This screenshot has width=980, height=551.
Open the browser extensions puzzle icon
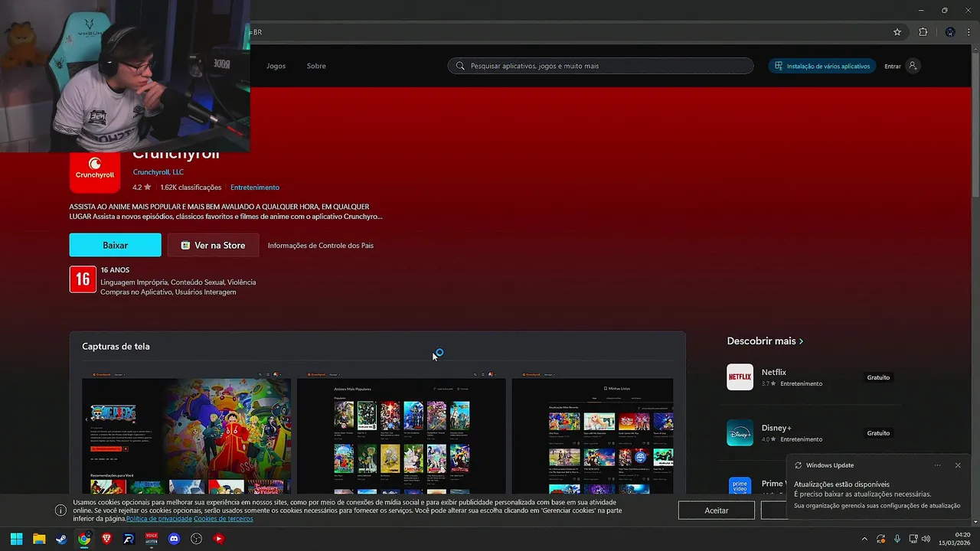pos(923,32)
